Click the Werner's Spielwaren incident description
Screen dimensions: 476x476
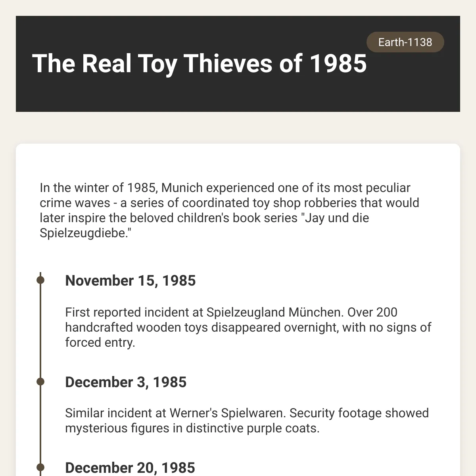click(247, 420)
